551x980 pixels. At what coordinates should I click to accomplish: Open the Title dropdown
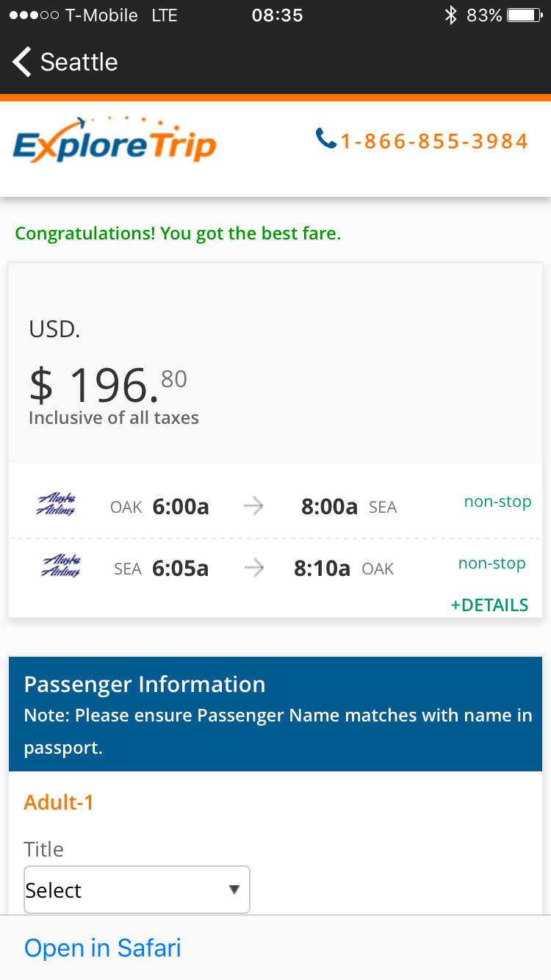[137, 890]
